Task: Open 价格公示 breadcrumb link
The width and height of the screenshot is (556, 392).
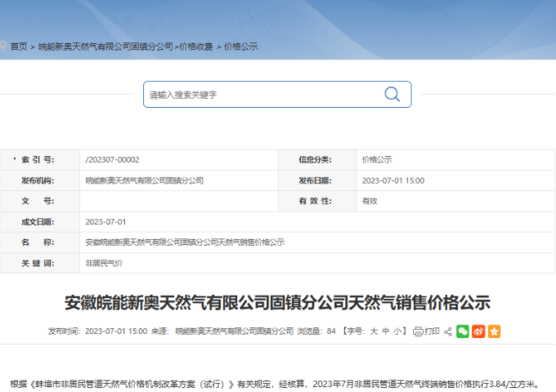Action: [x=240, y=47]
